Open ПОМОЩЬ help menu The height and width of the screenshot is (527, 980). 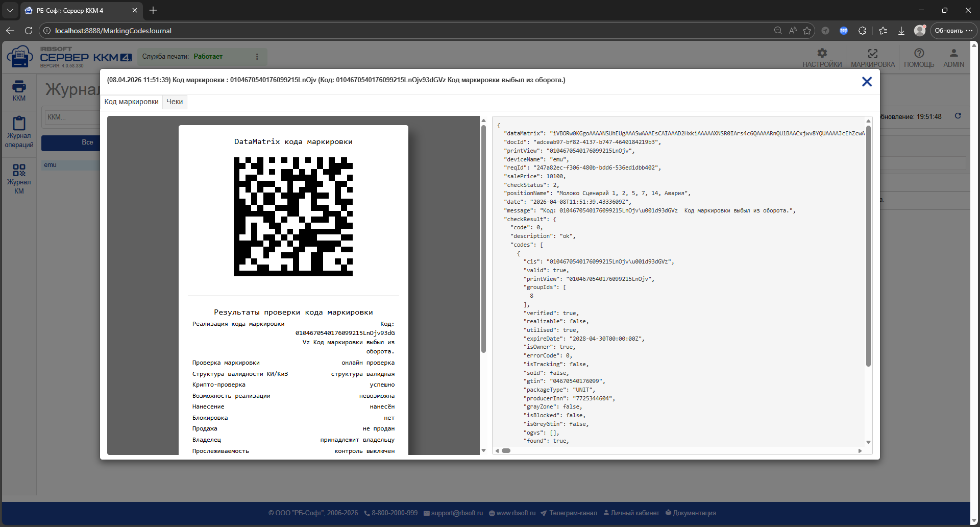tap(919, 58)
